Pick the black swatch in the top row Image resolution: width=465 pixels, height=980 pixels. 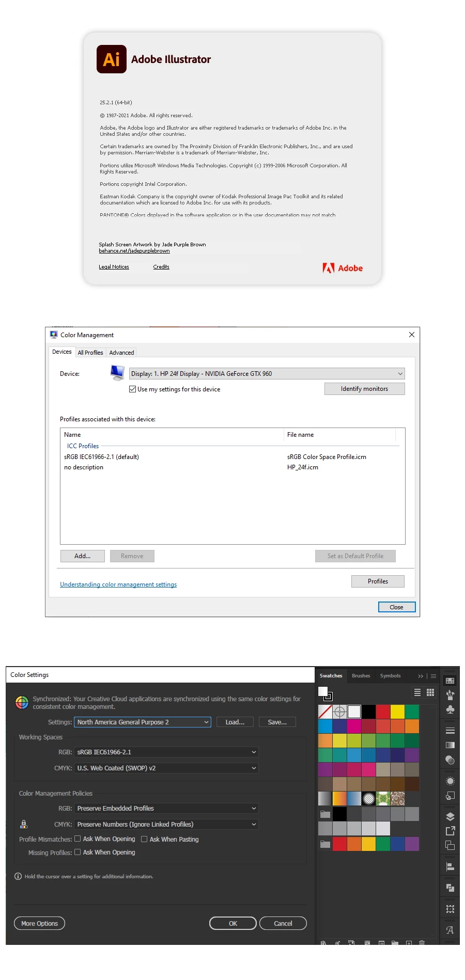(368, 712)
